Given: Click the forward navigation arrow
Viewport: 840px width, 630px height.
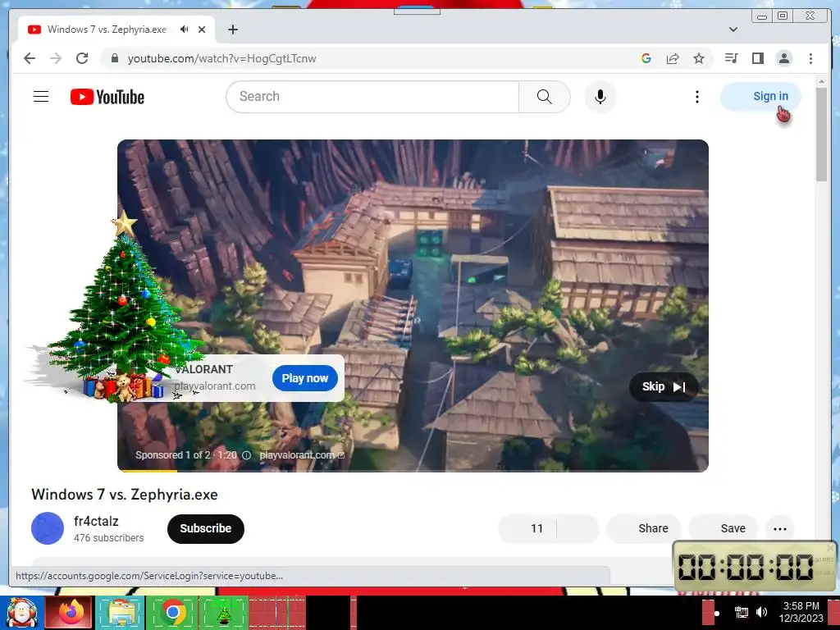Looking at the screenshot, I should tap(56, 58).
